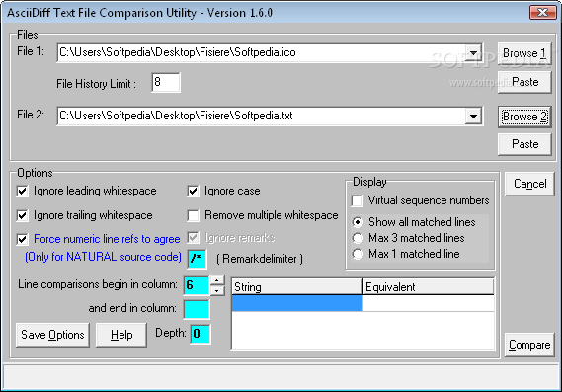Toggle Ignore trailing whitespace checkbox
562x392 pixels.
click(22, 215)
